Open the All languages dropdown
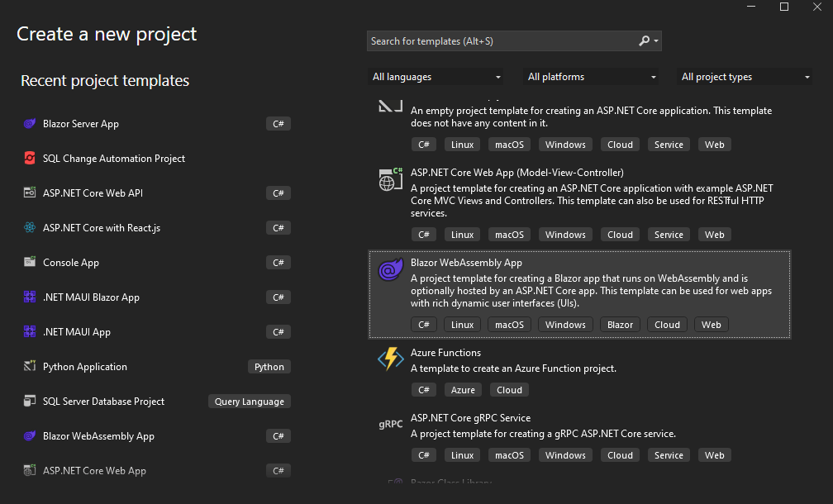Screen dimensions: 833x504 click(436, 77)
